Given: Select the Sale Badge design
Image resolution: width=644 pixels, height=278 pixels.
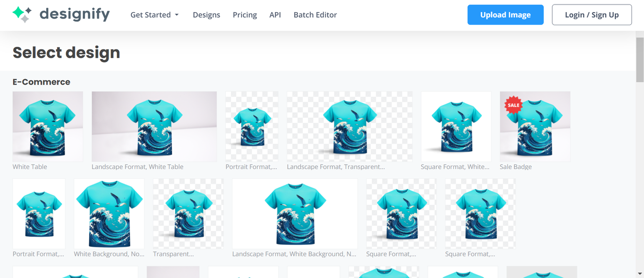Looking at the screenshot, I should [x=535, y=126].
